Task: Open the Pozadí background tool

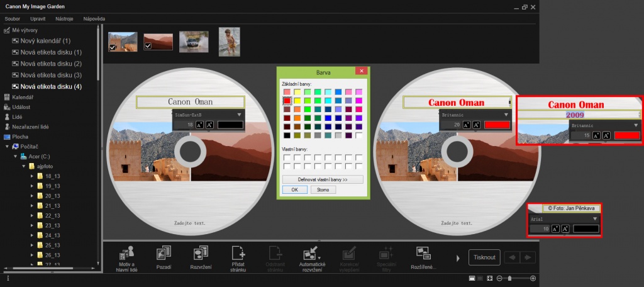Action: 164,259
